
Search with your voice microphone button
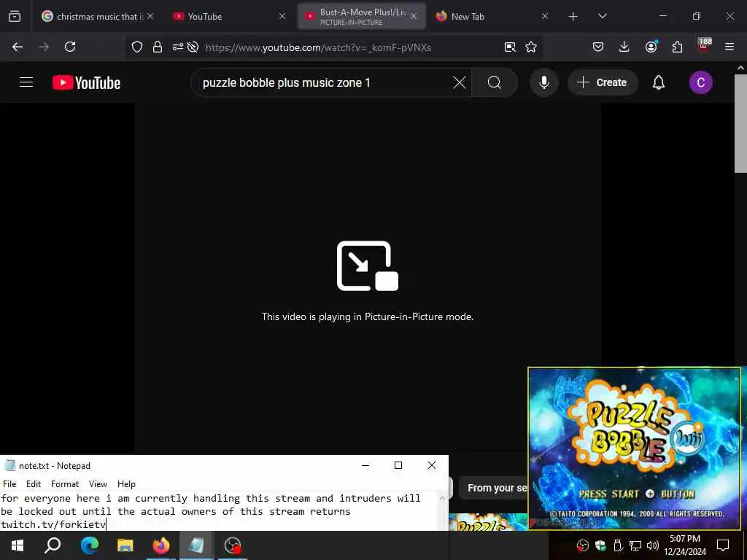(543, 82)
